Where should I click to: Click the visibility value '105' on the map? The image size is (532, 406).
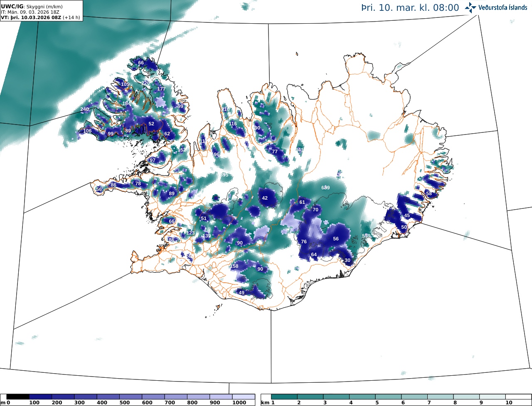tap(125, 84)
